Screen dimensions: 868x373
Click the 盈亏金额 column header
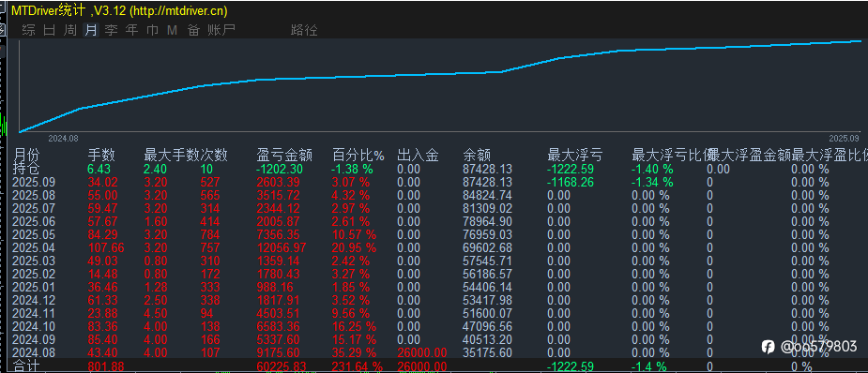[x=284, y=156]
